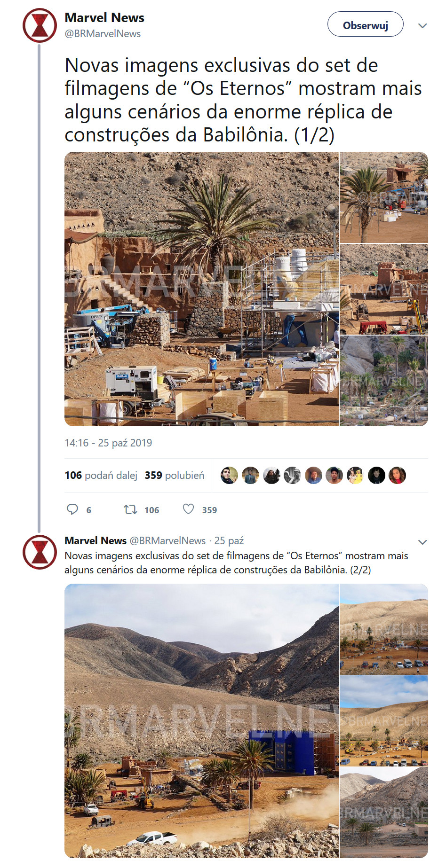Open the tweet timestamp 14:16 - 25 paź 2019
The height and width of the screenshot is (868, 446).
108,443
